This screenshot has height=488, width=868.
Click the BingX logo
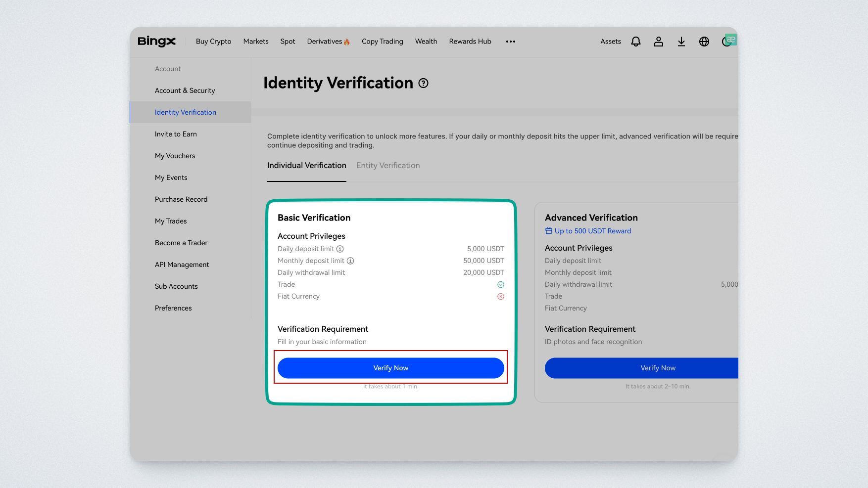click(x=156, y=42)
